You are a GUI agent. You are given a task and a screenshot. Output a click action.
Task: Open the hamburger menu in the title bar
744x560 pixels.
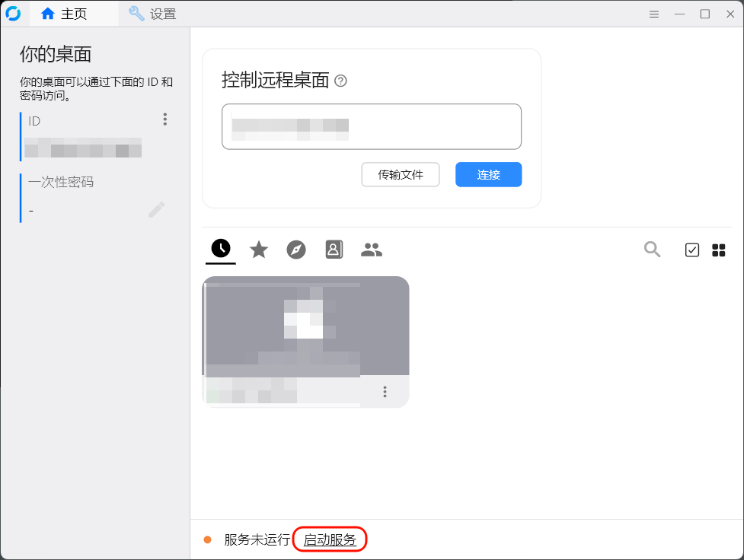pyautogui.click(x=654, y=14)
